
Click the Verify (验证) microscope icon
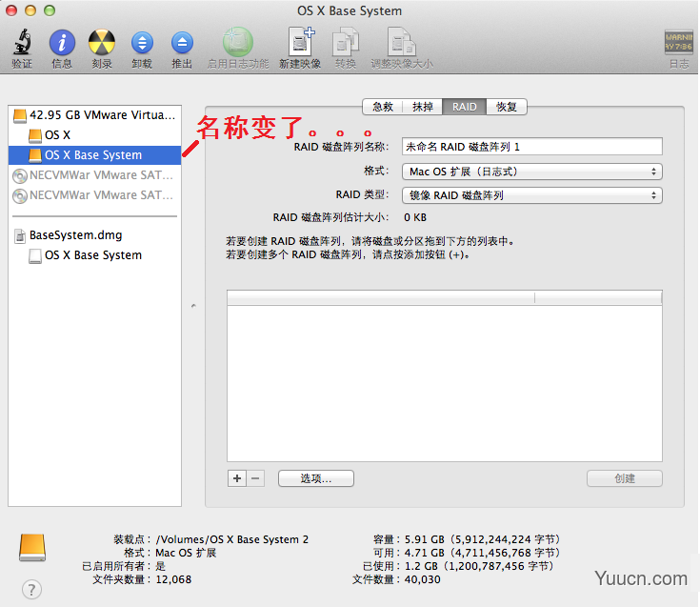tap(21, 42)
